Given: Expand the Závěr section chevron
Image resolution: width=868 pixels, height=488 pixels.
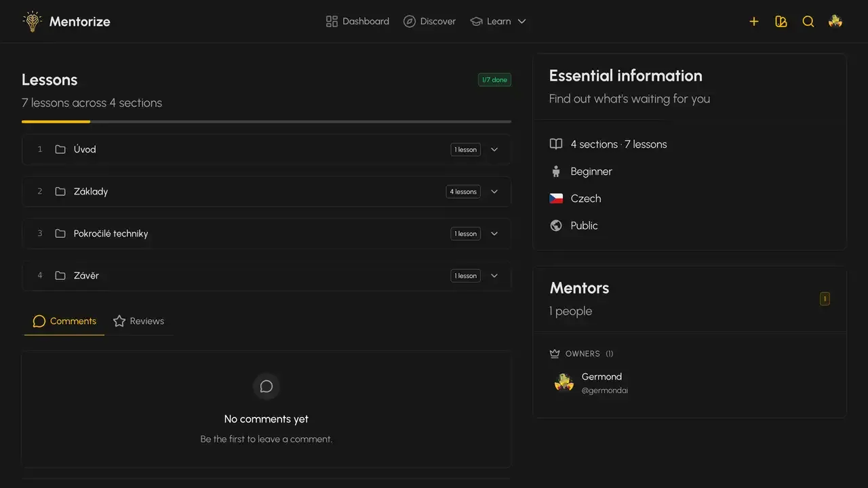Looking at the screenshot, I should coord(494,275).
